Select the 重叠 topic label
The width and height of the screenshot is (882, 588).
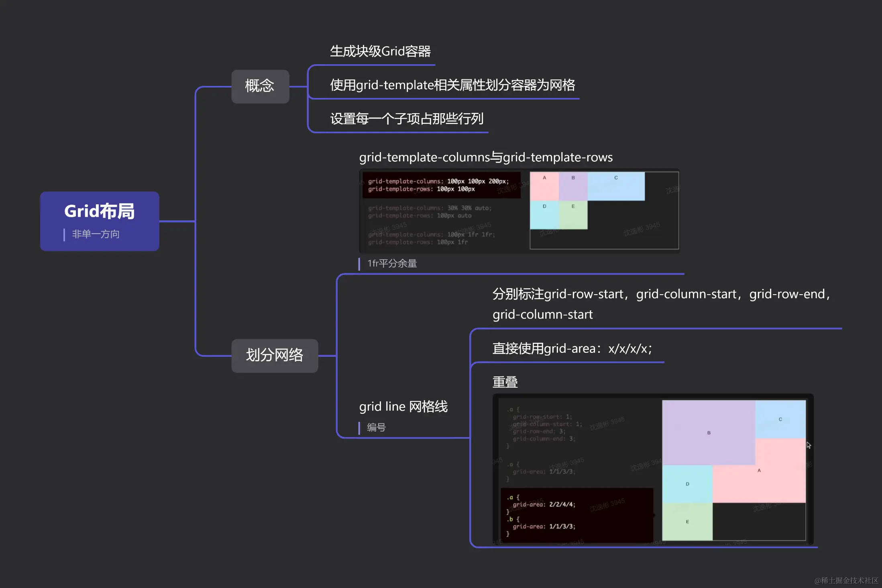(x=505, y=382)
